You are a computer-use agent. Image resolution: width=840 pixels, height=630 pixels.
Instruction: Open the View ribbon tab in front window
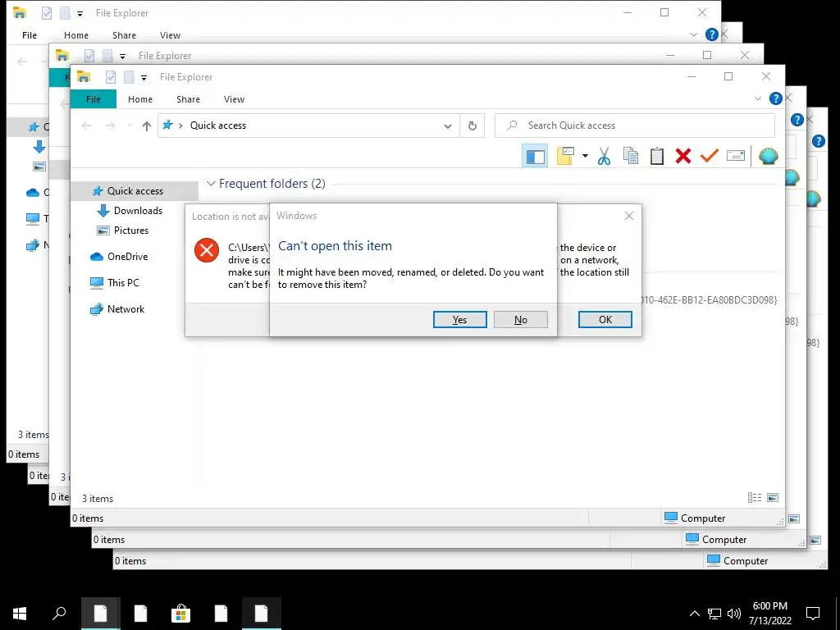(x=234, y=99)
